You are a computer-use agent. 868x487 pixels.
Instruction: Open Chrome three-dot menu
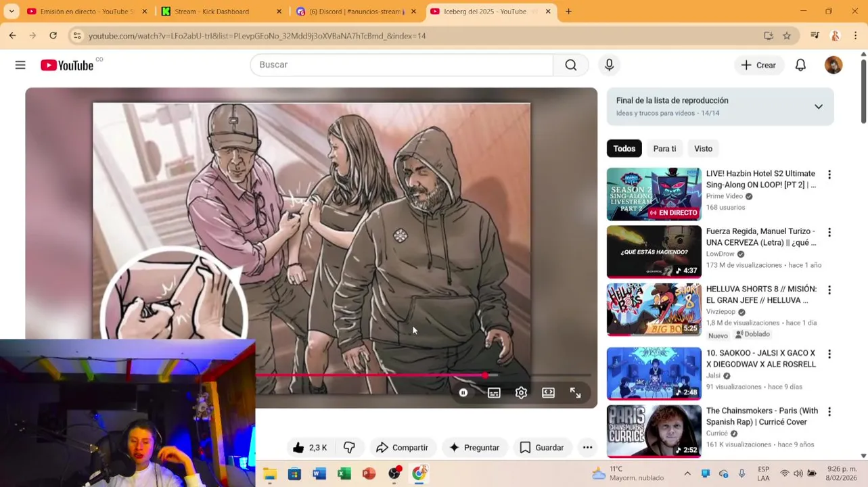[856, 36]
